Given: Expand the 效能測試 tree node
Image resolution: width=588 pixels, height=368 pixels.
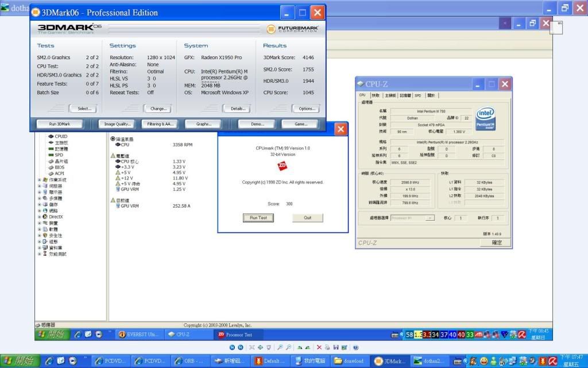Looking at the screenshot, I should tap(39, 254).
